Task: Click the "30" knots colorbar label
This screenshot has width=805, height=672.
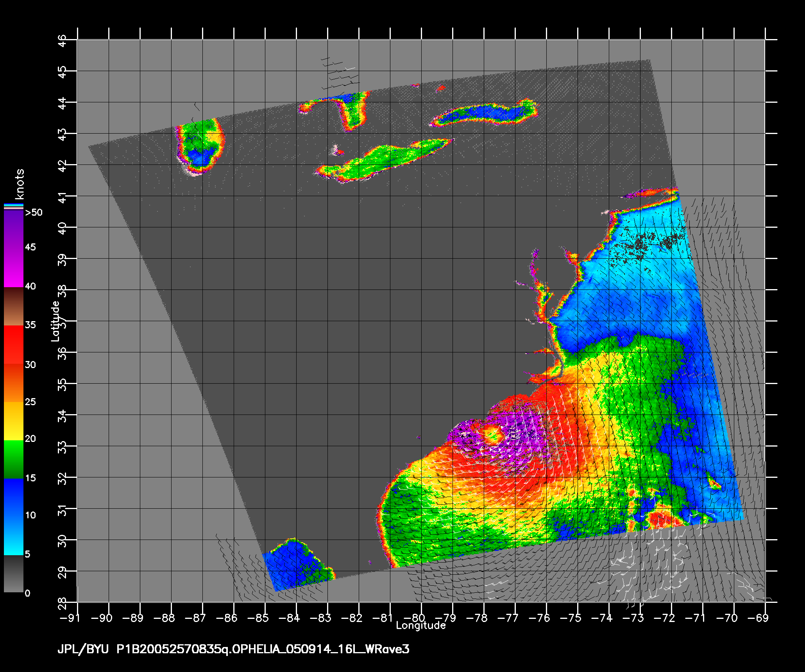Action: click(x=30, y=365)
